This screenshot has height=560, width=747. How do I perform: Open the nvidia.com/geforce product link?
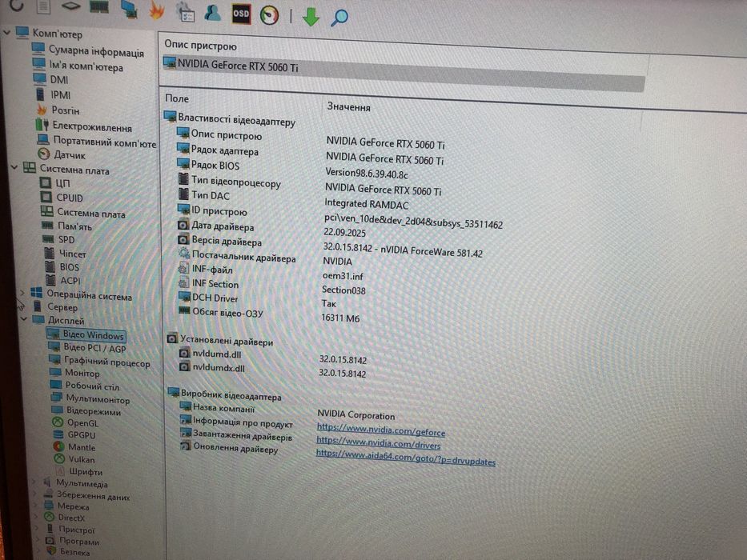click(x=380, y=431)
